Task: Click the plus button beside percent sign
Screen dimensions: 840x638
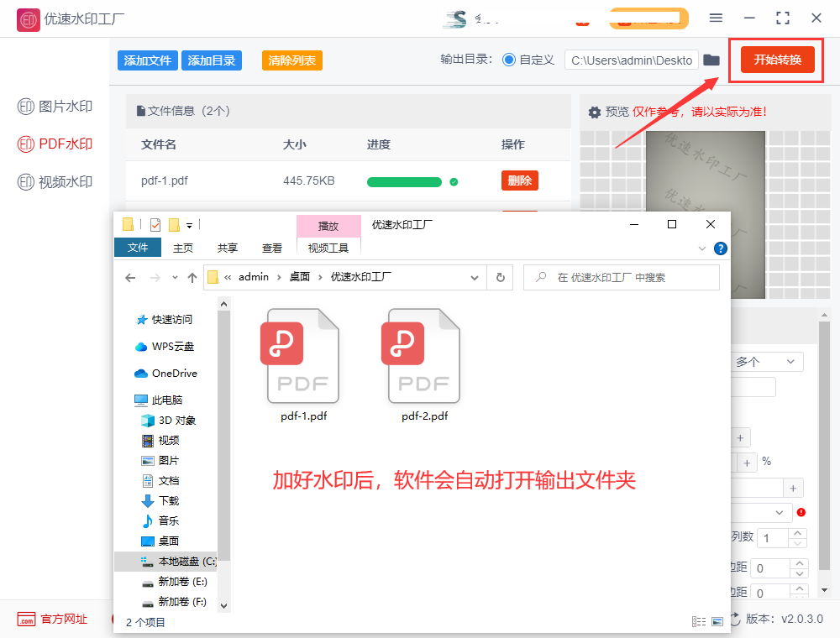Action: [x=747, y=463]
